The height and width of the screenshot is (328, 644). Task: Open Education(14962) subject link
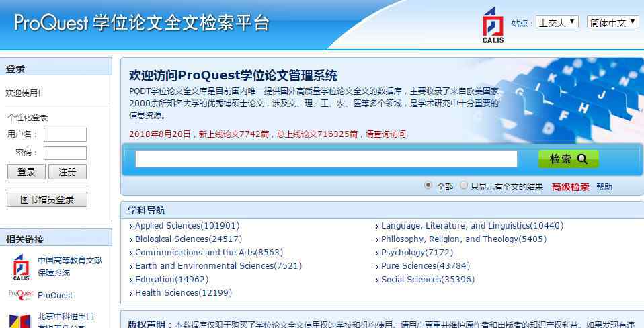[x=171, y=280]
